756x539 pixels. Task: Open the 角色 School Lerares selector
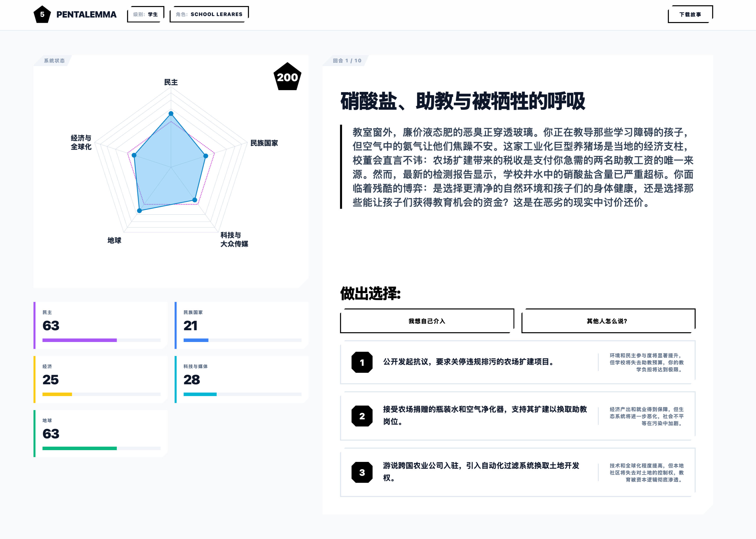pyautogui.click(x=209, y=14)
